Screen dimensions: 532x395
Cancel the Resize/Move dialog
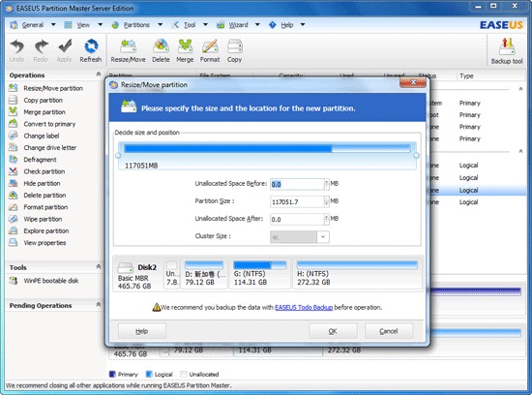389,331
